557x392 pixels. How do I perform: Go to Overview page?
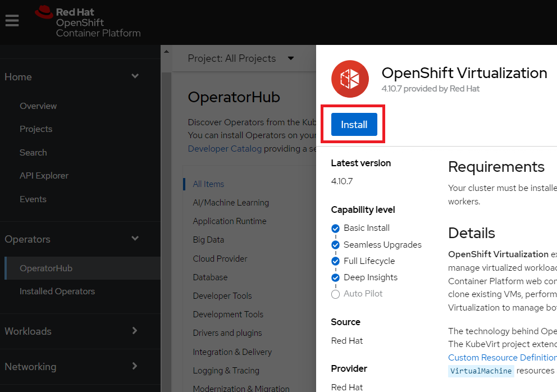tap(38, 106)
